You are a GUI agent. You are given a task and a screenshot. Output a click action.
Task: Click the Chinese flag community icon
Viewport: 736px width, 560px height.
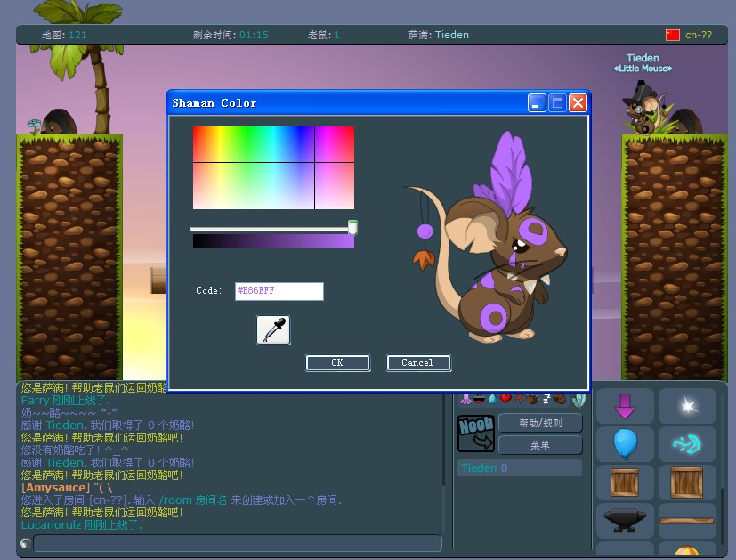(673, 35)
